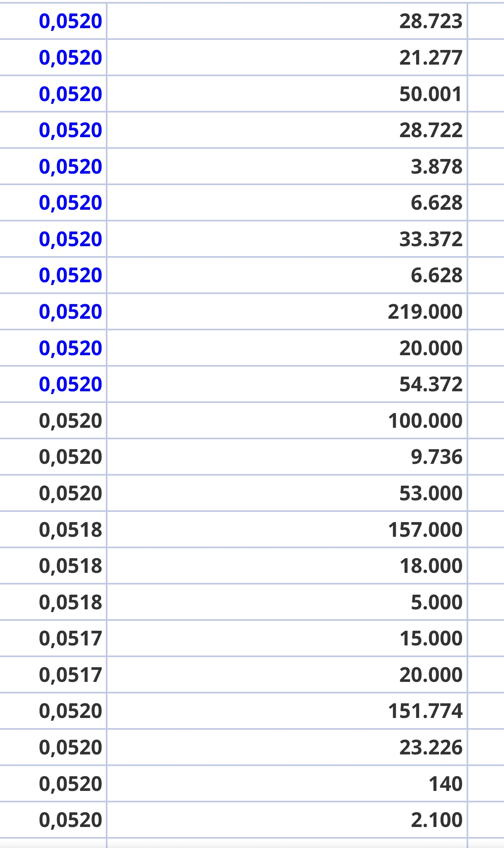The height and width of the screenshot is (848, 504).
Task: Click the 140 volume cell
Action: (287, 784)
